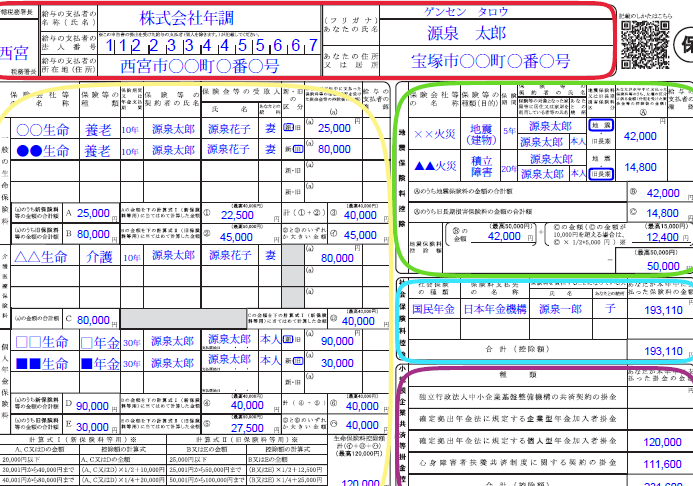Select the boxed 旧長期 marker for ▲▲火災
This screenshot has width=693, height=486.
pyautogui.click(x=601, y=174)
